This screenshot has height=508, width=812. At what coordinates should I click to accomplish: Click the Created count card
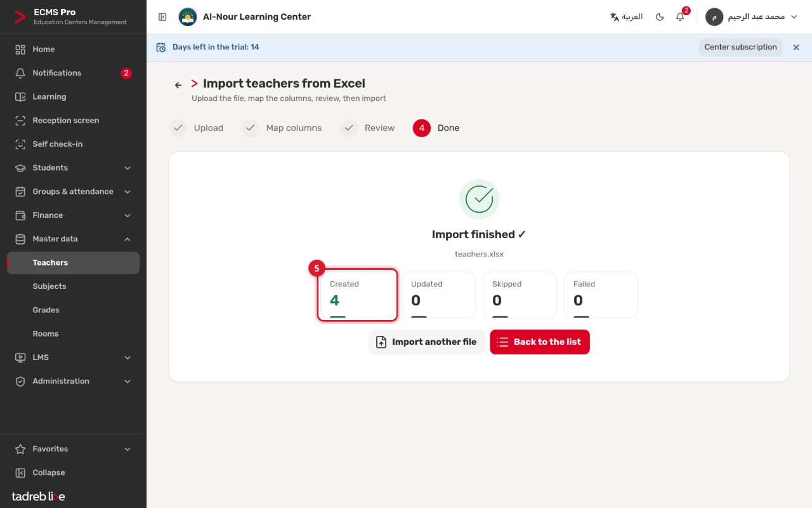point(358,295)
